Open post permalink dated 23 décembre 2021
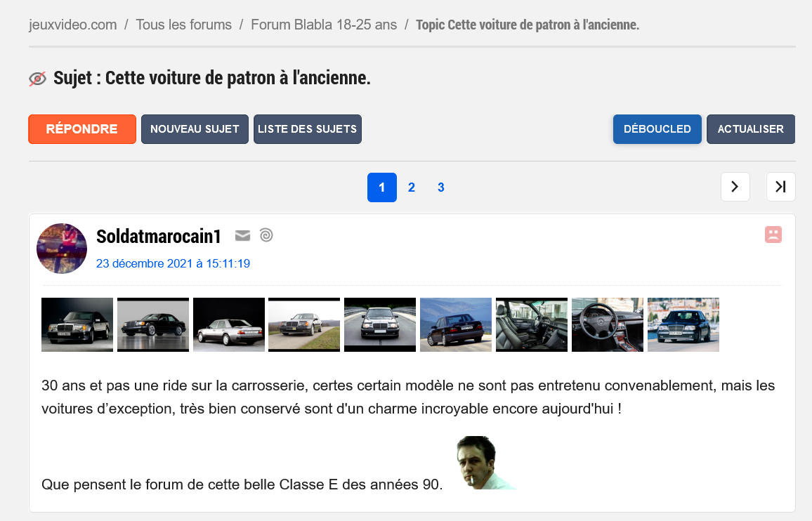The image size is (812, 521). (173, 263)
